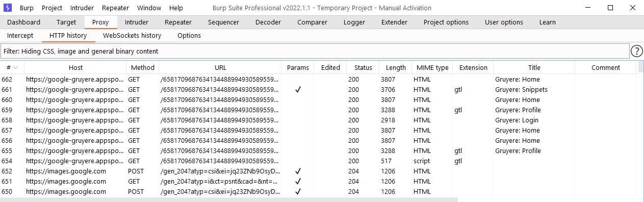Sort by the Title column header
644x202 pixels.
[x=534, y=67]
